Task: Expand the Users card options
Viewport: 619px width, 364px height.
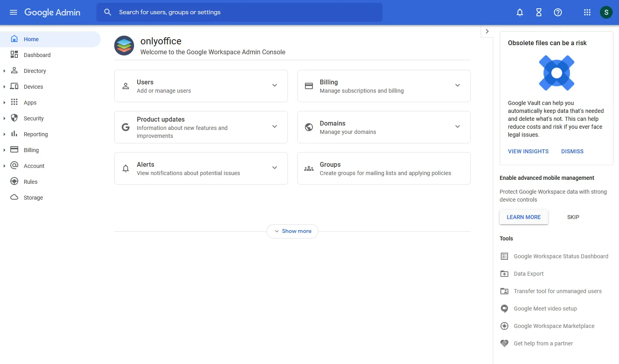Action: 274,85
